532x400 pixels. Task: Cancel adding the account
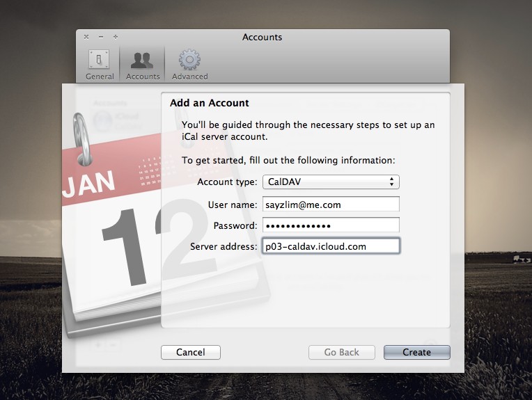[191, 352]
